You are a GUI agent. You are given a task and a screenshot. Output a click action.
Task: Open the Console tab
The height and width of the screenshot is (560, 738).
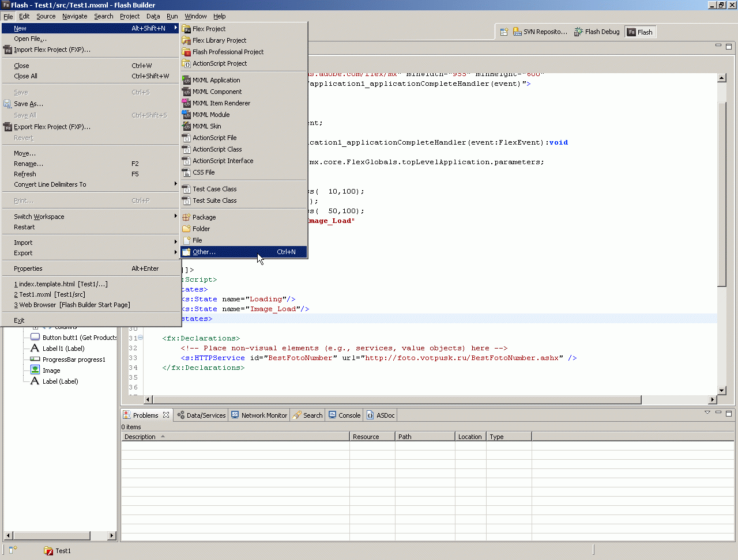pos(344,415)
